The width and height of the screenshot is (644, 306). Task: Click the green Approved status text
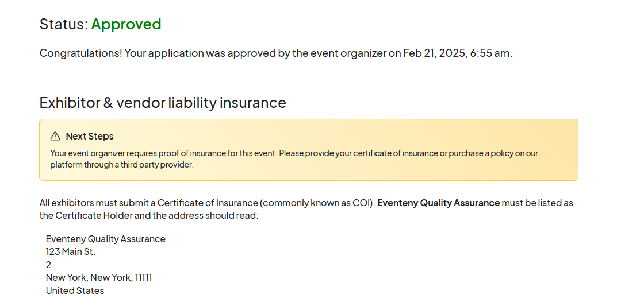(126, 24)
